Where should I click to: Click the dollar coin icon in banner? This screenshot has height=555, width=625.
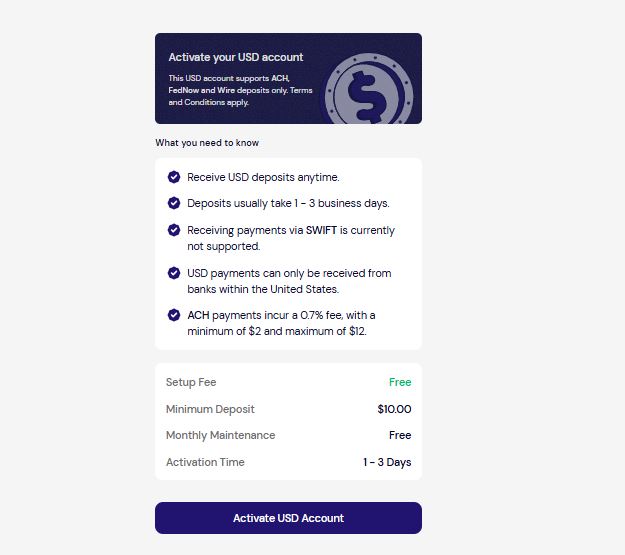369,91
